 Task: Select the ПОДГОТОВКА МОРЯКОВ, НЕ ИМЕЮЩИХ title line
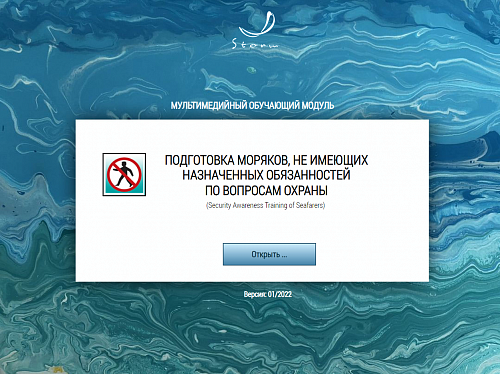click(x=266, y=160)
